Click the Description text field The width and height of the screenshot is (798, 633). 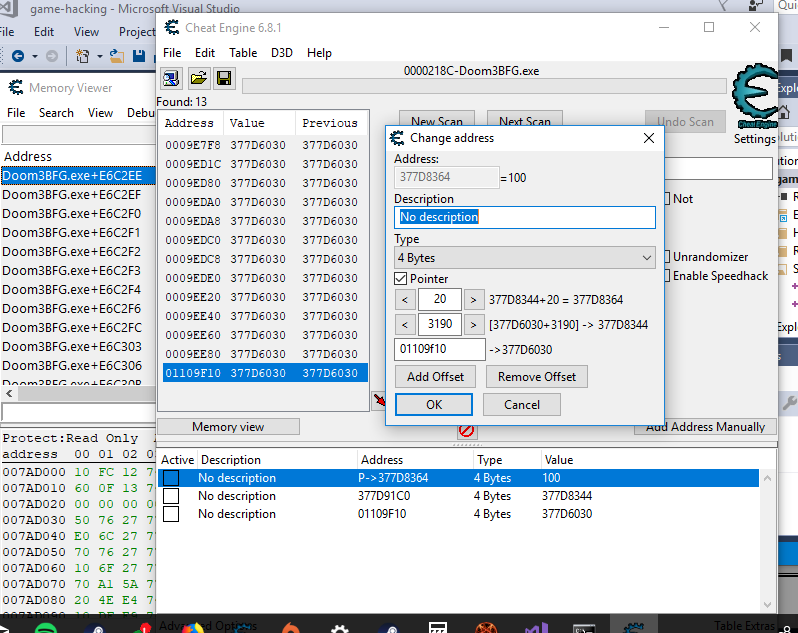(x=524, y=217)
